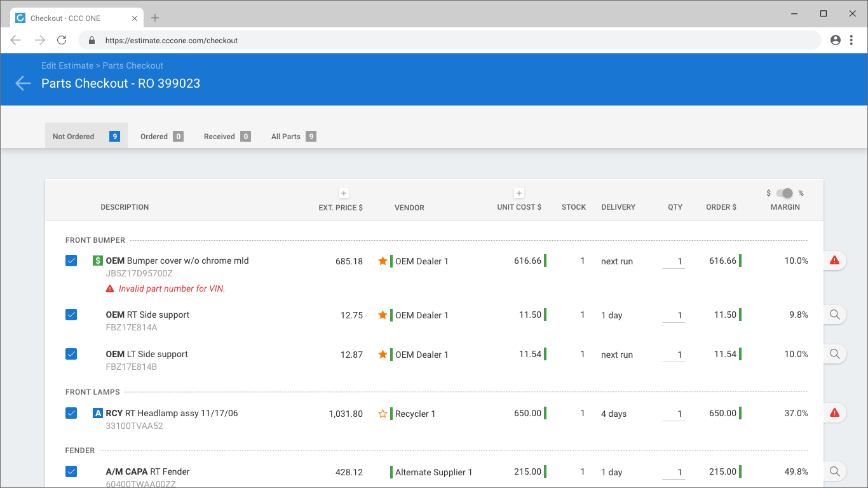Click red warning icon for RT Headlamp row
The height and width of the screenshot is (488, 868).
pos(835,413)
